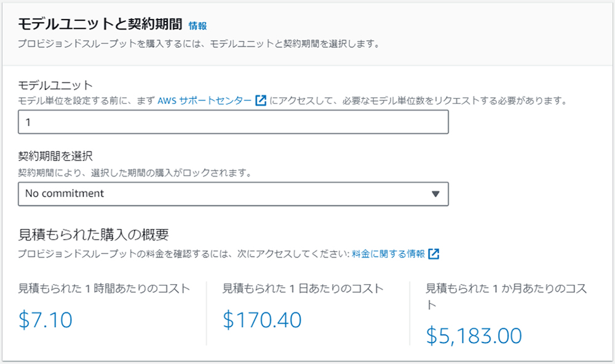615x364 pixels.
Task: Open the No commitment contract term dropdown
Action: coord(233,194)
